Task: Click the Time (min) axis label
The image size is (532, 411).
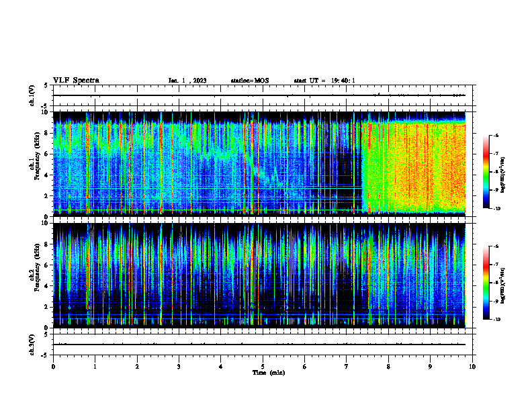Action: click(269, 373)
